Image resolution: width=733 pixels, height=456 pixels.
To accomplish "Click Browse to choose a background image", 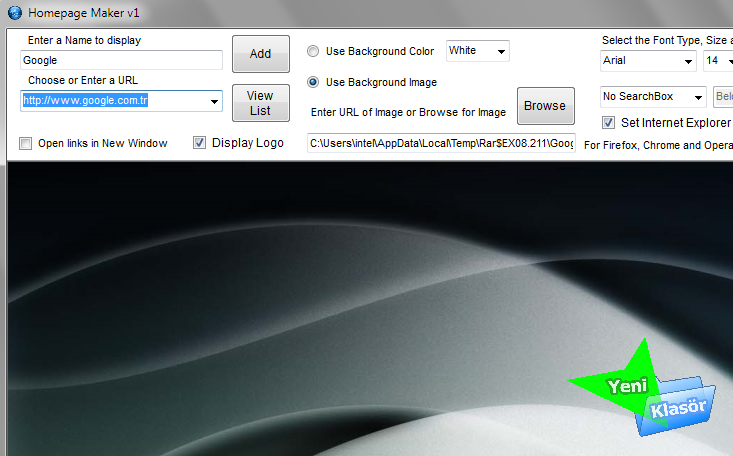I will tap(545, 105).
